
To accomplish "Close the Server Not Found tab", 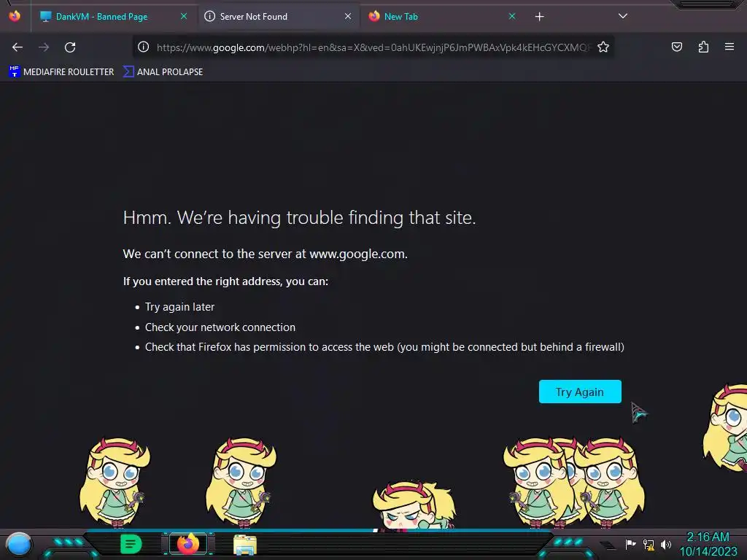I will [348, 16].
